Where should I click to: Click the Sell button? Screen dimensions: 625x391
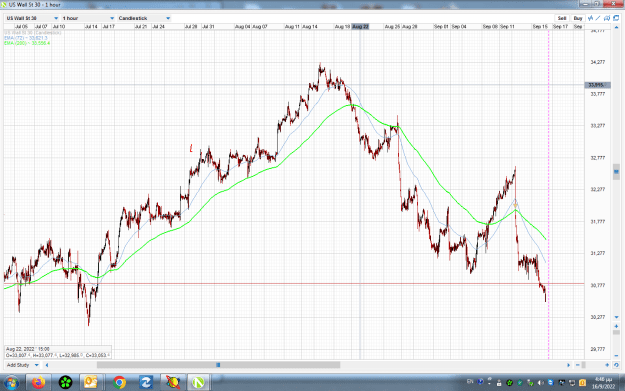[562, 18]
